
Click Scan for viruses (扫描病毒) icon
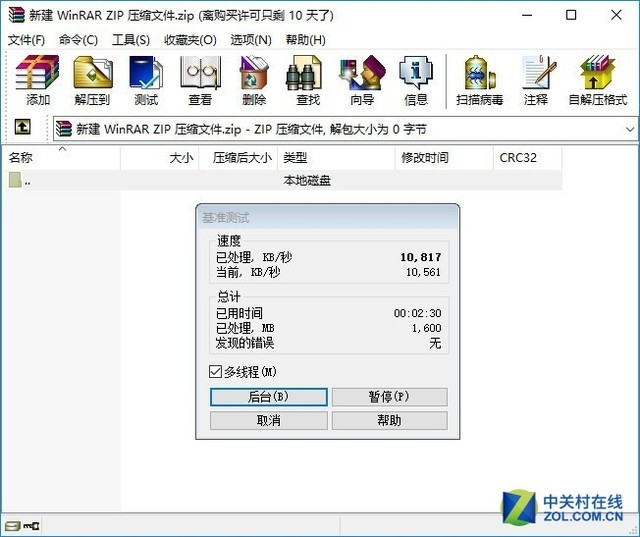(480, 73)
